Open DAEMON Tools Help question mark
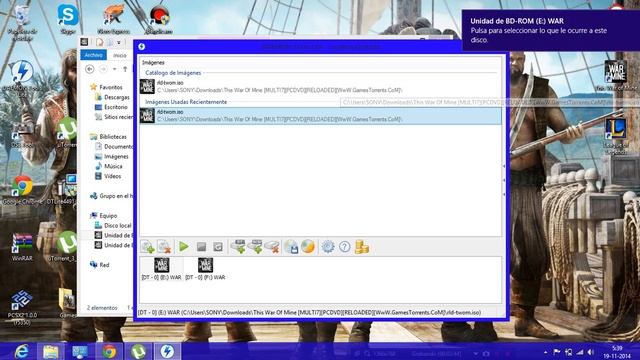The width and height of the screenshot is (640, 360). pyautogui.click(x=344, y=247)
